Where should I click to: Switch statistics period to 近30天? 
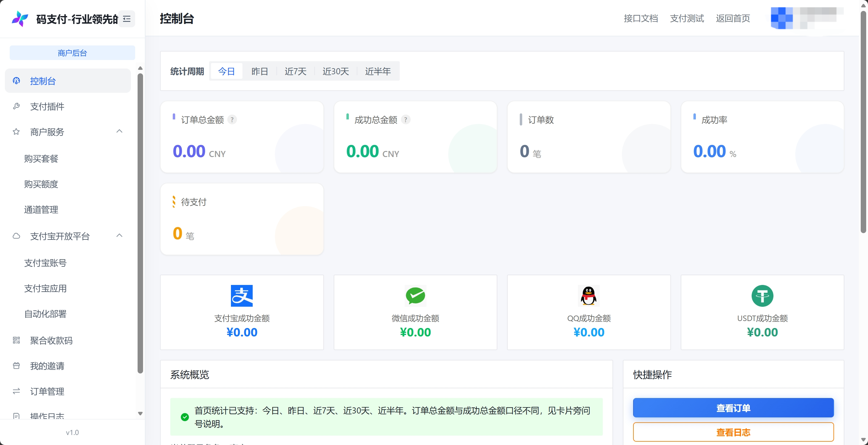(336, 71)
